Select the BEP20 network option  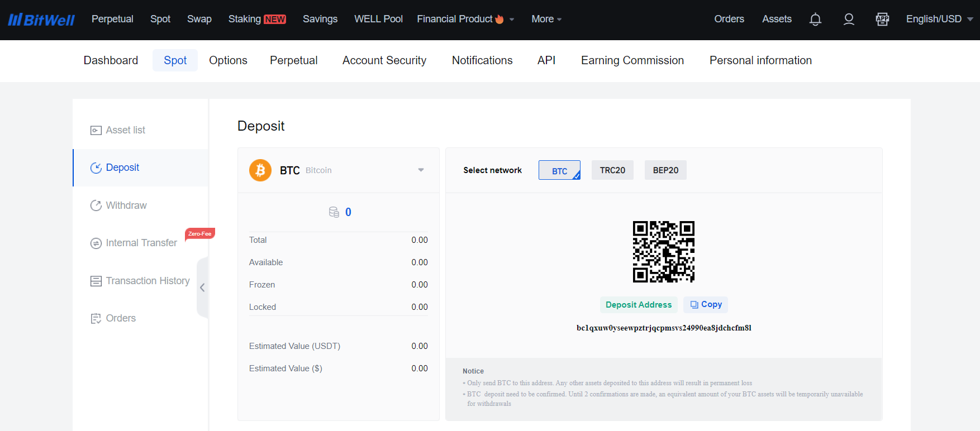[x=665, y=170]
